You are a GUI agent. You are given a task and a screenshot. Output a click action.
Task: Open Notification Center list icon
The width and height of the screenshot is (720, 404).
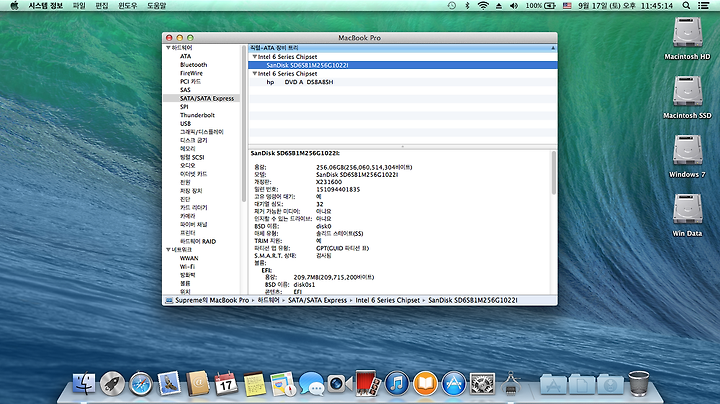(703, 6)
